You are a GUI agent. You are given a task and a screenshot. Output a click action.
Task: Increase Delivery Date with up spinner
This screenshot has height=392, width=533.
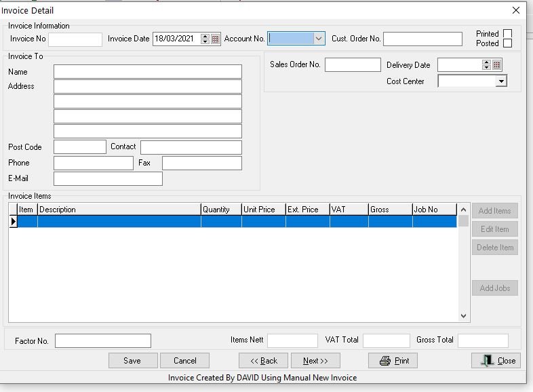486,62
